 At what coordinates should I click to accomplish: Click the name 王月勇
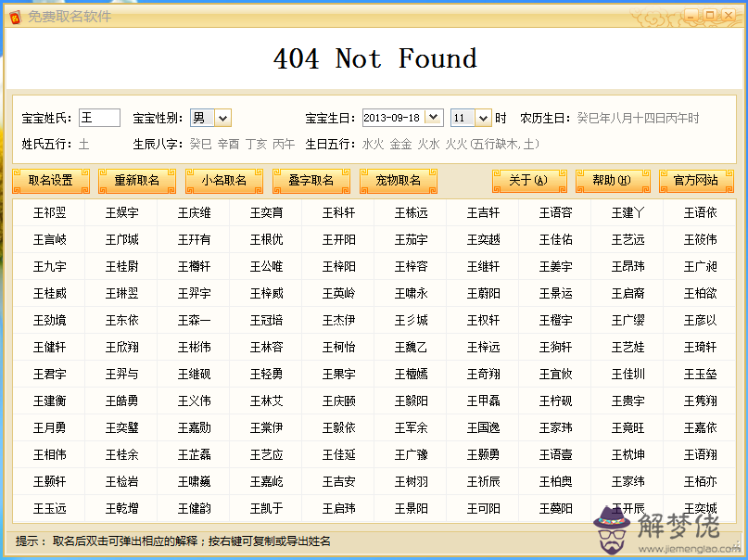49,428
